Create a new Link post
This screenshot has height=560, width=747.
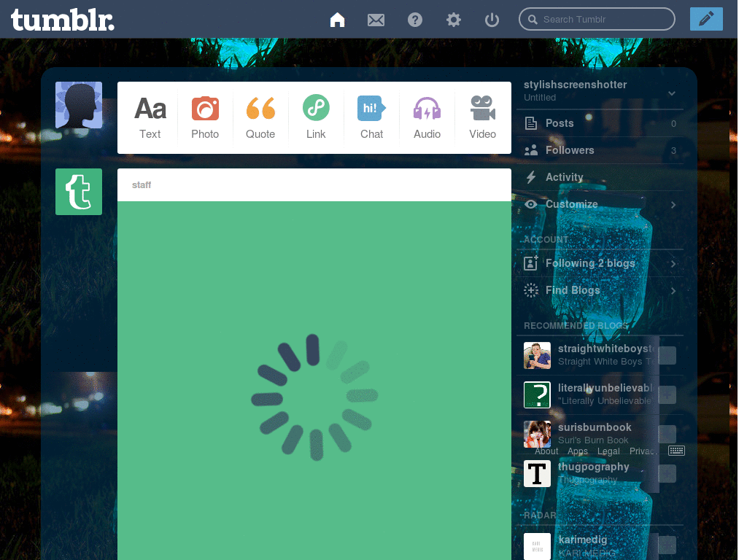coord(316,117)
